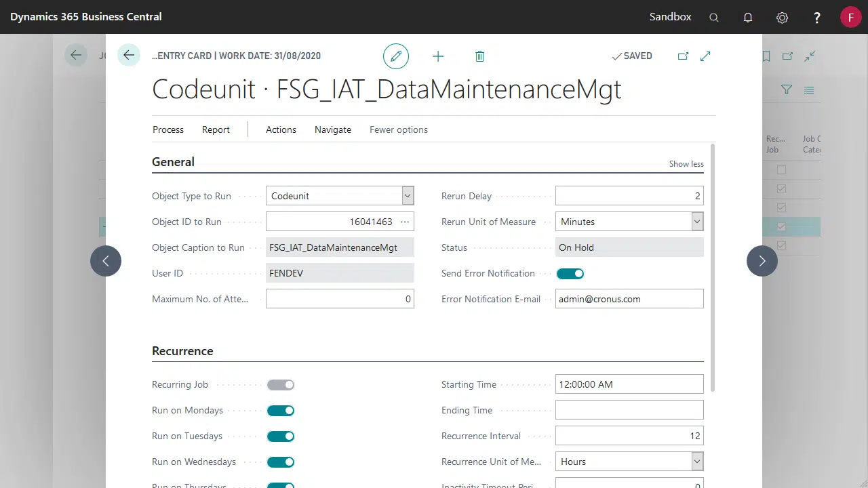
Task: Open the Recurrence Unit of Measure dropdown
Action: click(x=696, y=462)
